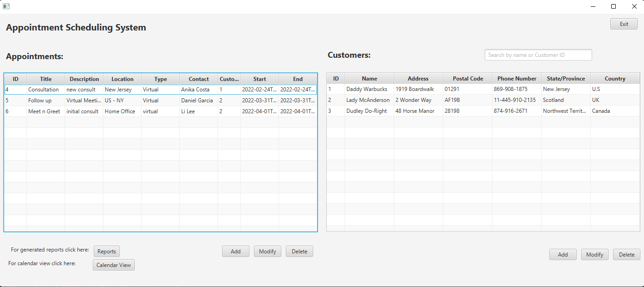This screenshot has height=287, width=644.
Task: Click the Exit button
Action: pyautogui.click(x=624, y=24)
